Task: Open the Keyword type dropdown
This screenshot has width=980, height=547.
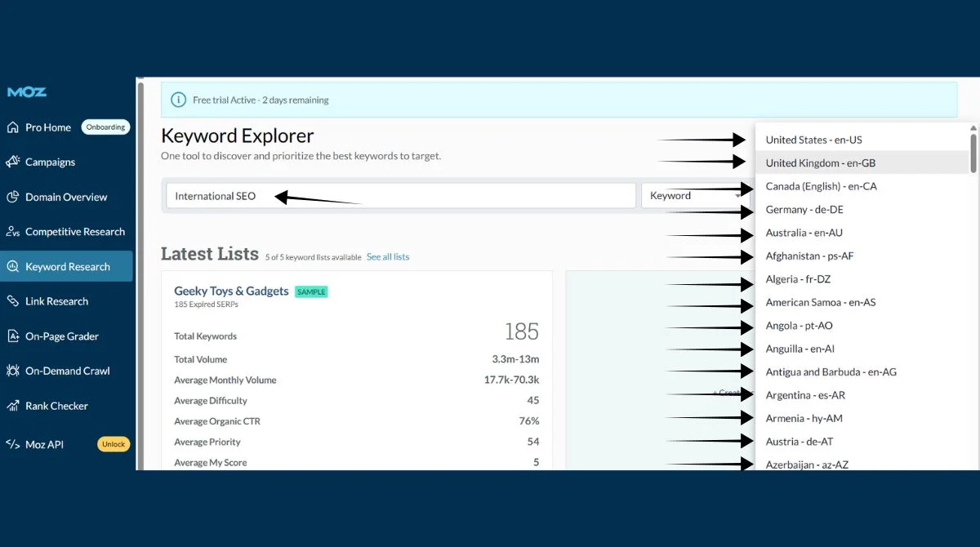Action: [x=696, y=196]
